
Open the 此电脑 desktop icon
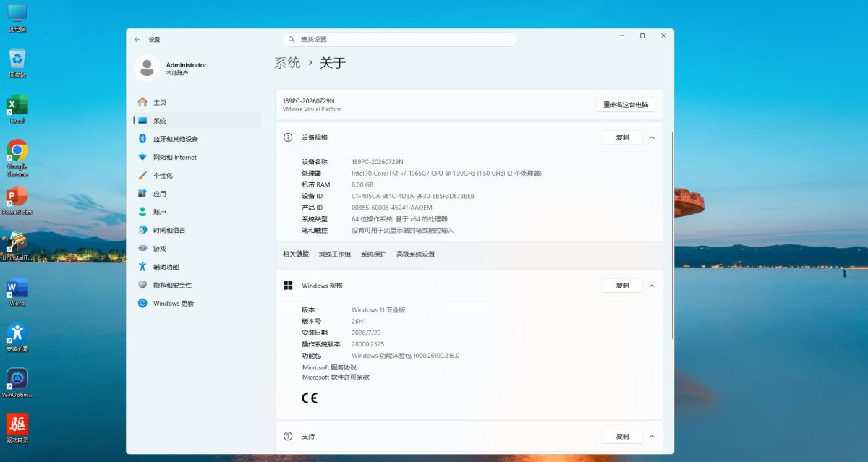click(17, 17)
